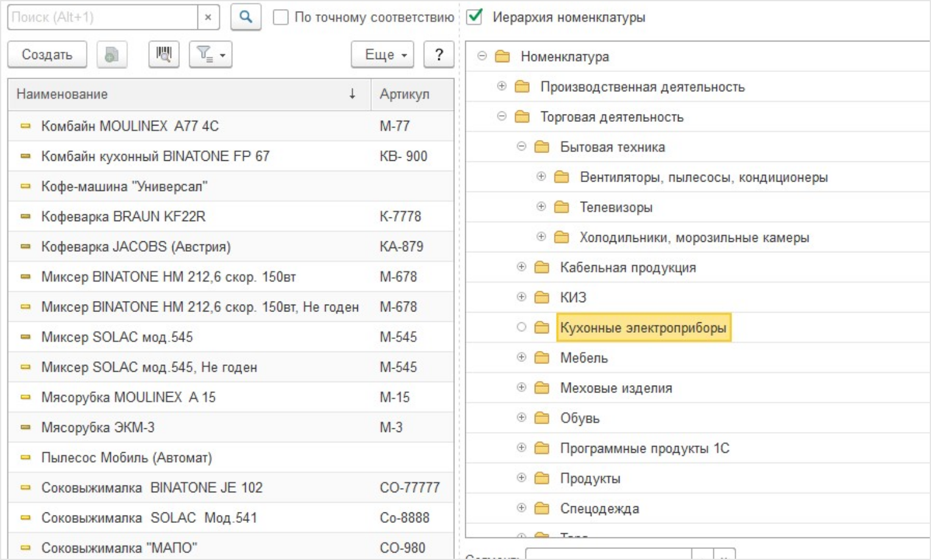Expand the Телевизоры group
931x560 pixels.
click(541, 207)
